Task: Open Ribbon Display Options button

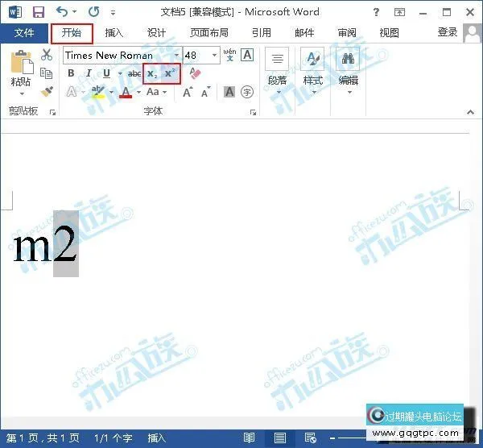Action: point(400,12)
